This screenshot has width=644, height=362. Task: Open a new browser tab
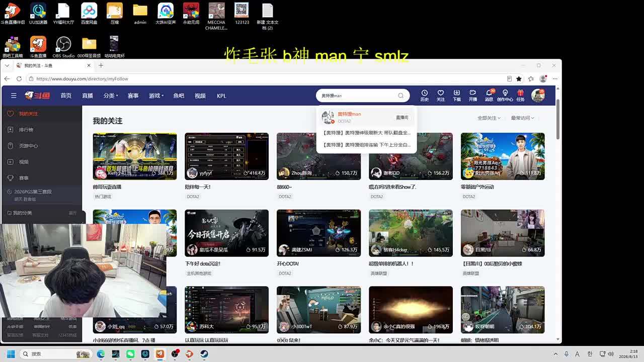click(x=101, y=65)
